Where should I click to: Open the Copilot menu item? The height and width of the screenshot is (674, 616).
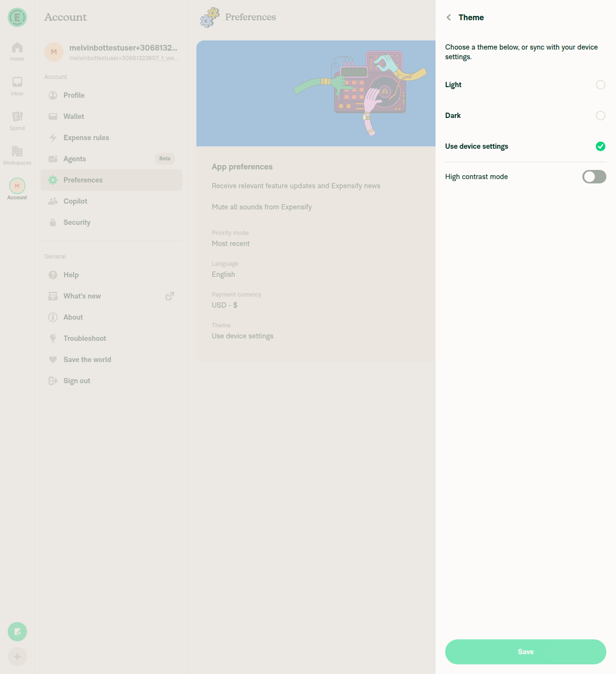click(111, 201)
